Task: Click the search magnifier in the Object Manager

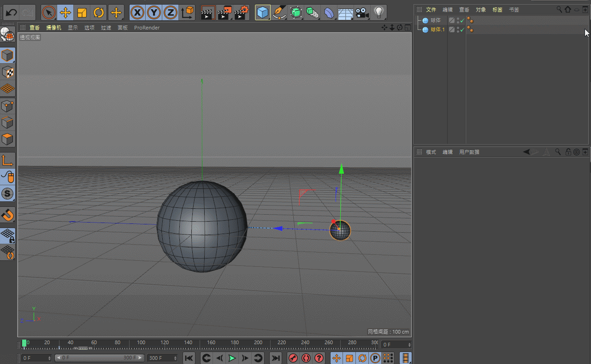Action: pyautogui.click(x=559, y=9)
